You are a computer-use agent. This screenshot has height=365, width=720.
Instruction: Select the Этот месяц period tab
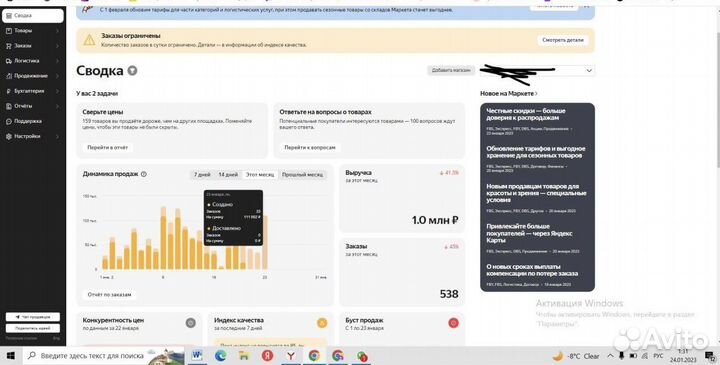260,174
